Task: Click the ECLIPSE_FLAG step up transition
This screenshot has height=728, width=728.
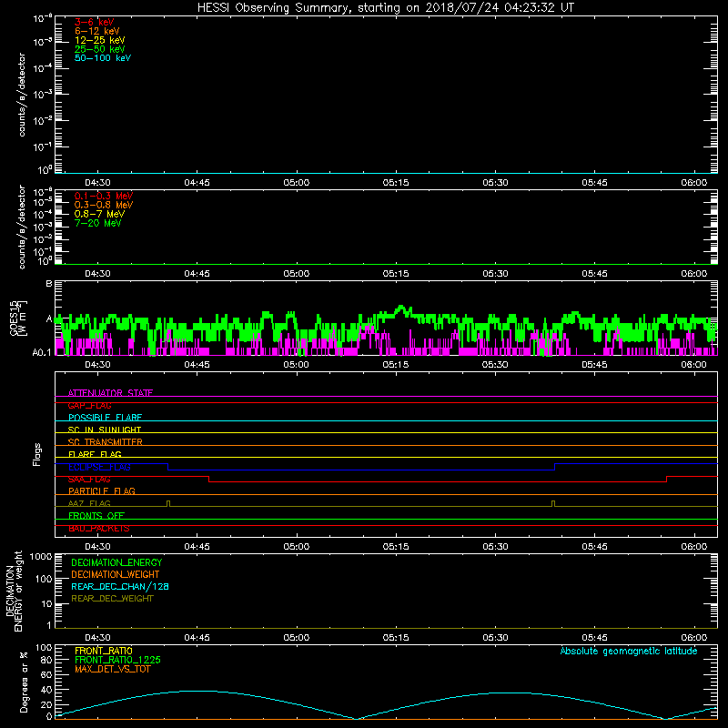Action: (555, 467)
